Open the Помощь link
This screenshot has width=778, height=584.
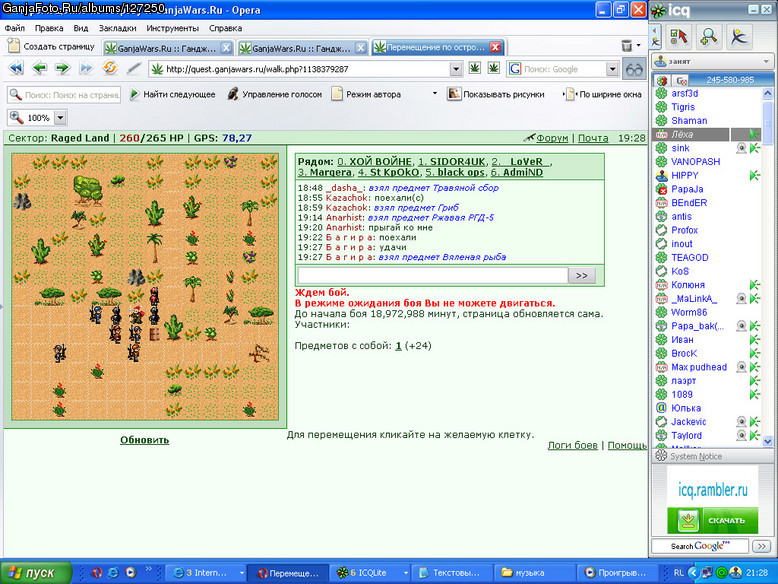tap(627, 446)
